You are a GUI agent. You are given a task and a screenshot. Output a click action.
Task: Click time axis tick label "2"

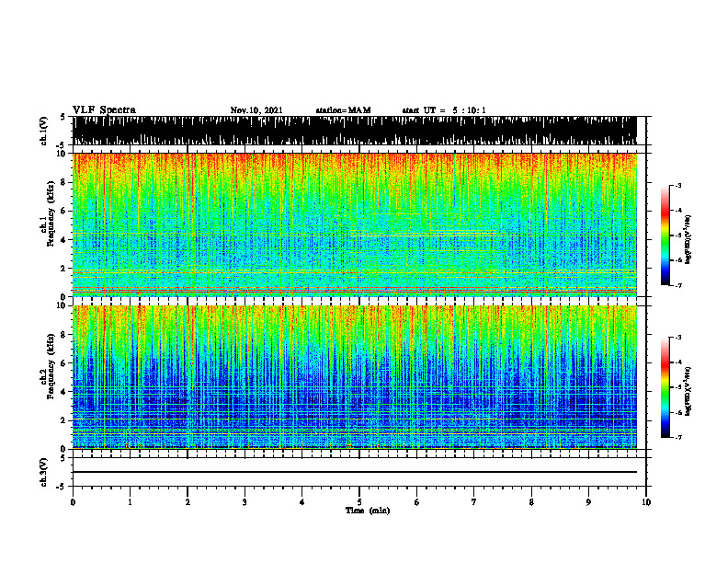188,502
